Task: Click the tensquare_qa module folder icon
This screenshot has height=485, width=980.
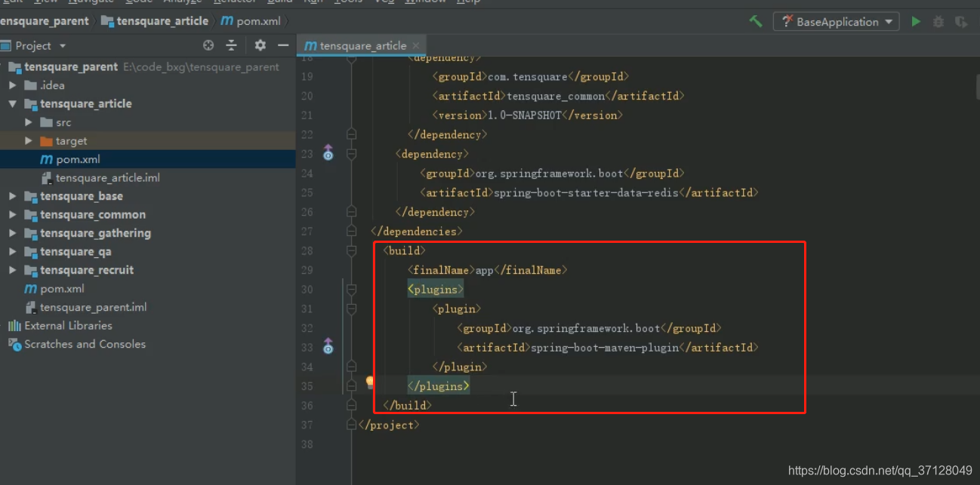Action: pos(30,252)
